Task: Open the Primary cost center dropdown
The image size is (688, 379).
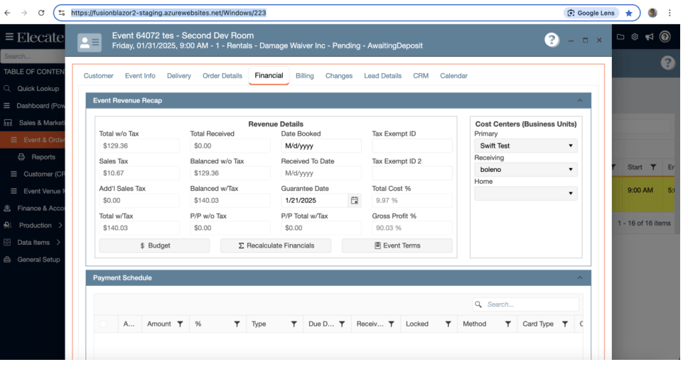Action: [x=526, y=146]
